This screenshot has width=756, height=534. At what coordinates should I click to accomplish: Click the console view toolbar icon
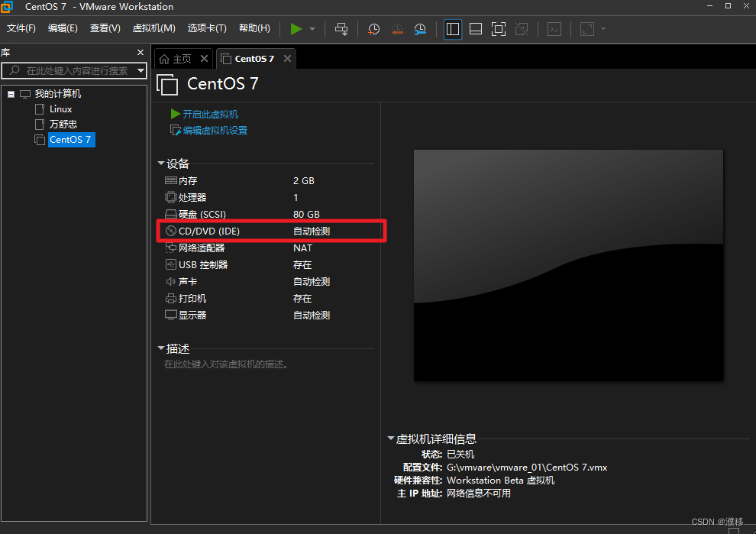(554, 29)
